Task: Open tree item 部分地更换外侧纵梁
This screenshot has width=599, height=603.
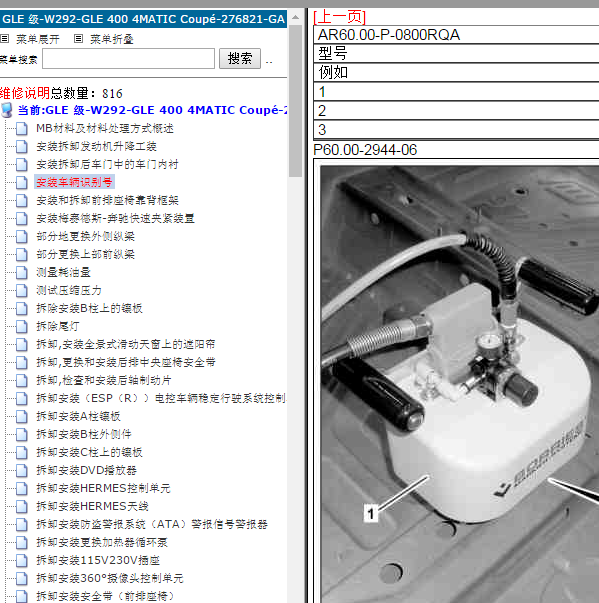Action: coord(85,237)
